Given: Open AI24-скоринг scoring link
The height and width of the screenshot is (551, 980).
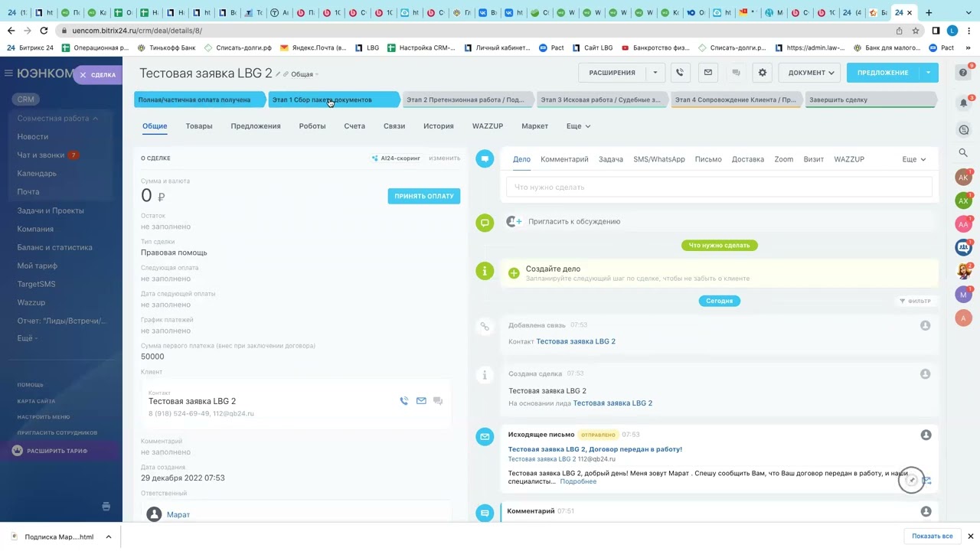Looking at the screenshot, I should tap(396, 158).
